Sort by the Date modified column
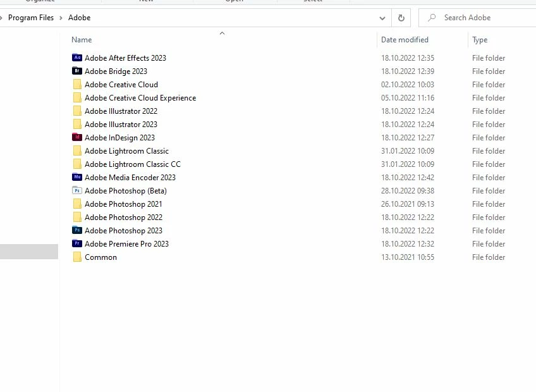The width and height of the screenshot is (536, 392). coord(405,40)
